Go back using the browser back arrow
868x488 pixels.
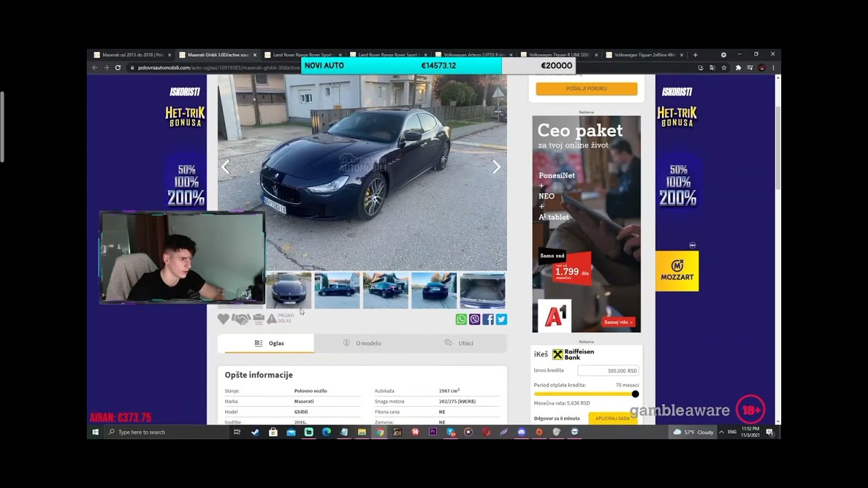tap(95, 68)
